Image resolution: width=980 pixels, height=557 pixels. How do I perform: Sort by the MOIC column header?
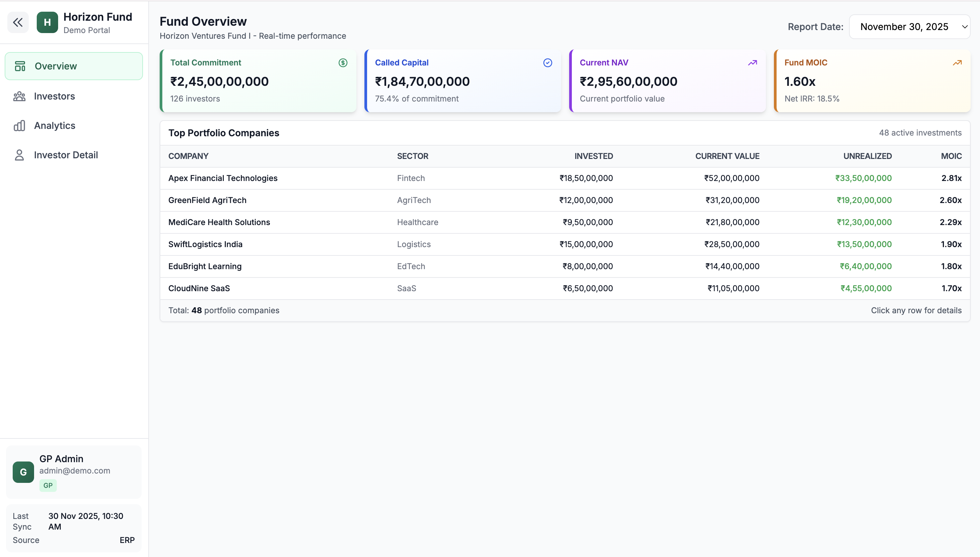click(951, 156)
